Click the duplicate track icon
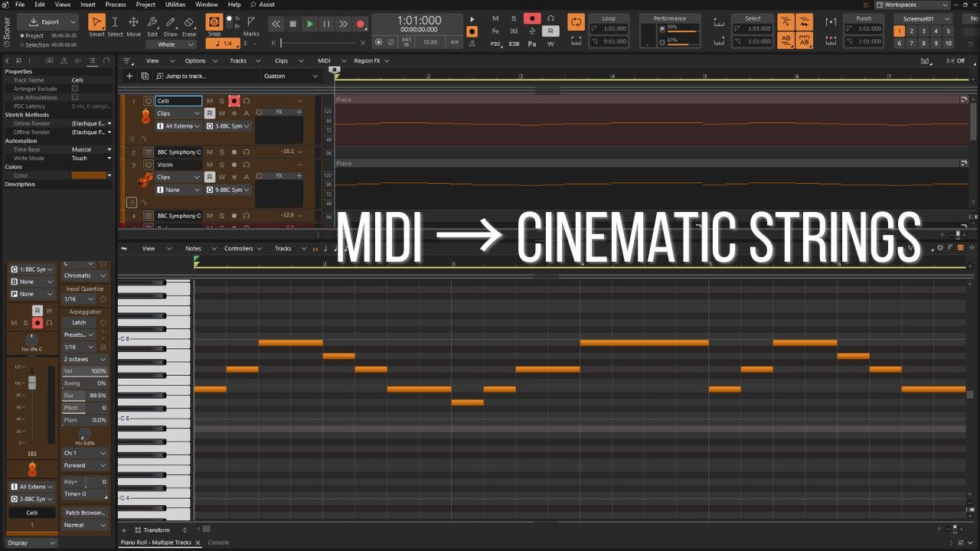This screenshot has width=980, height=551. point(145,76)
